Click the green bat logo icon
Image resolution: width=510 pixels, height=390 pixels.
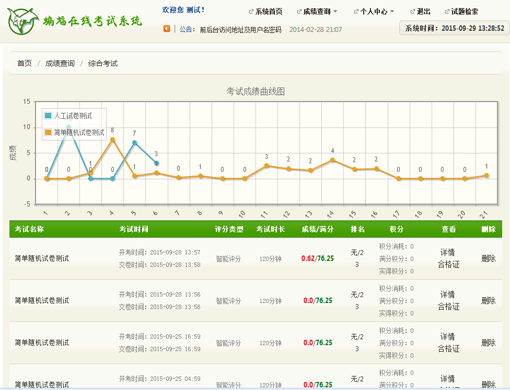pos(23,21)
